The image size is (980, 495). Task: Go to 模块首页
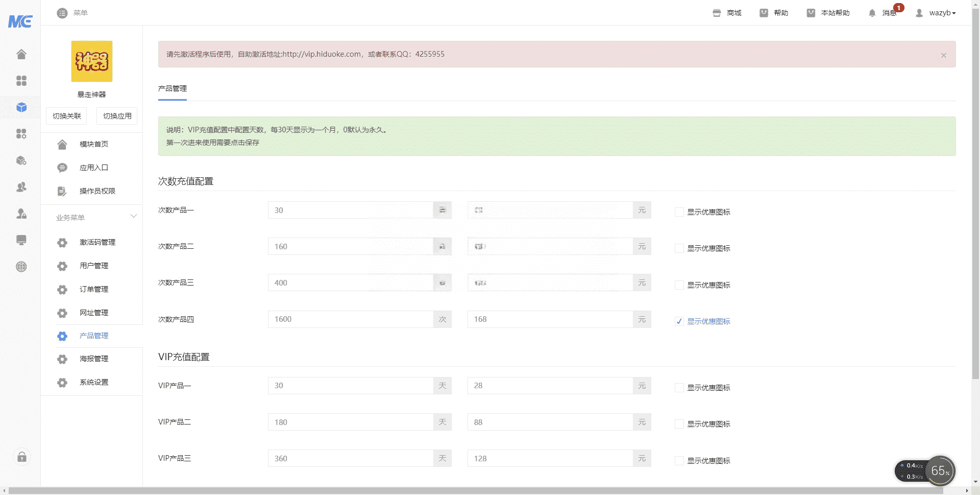(x=94, y=144)
